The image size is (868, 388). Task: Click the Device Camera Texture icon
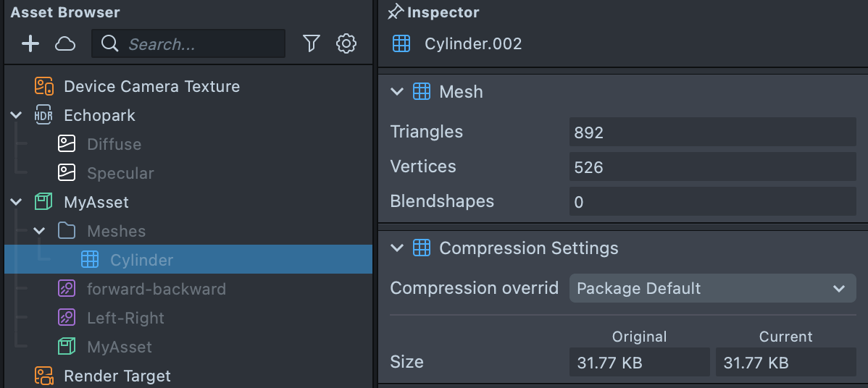point(44,87)
